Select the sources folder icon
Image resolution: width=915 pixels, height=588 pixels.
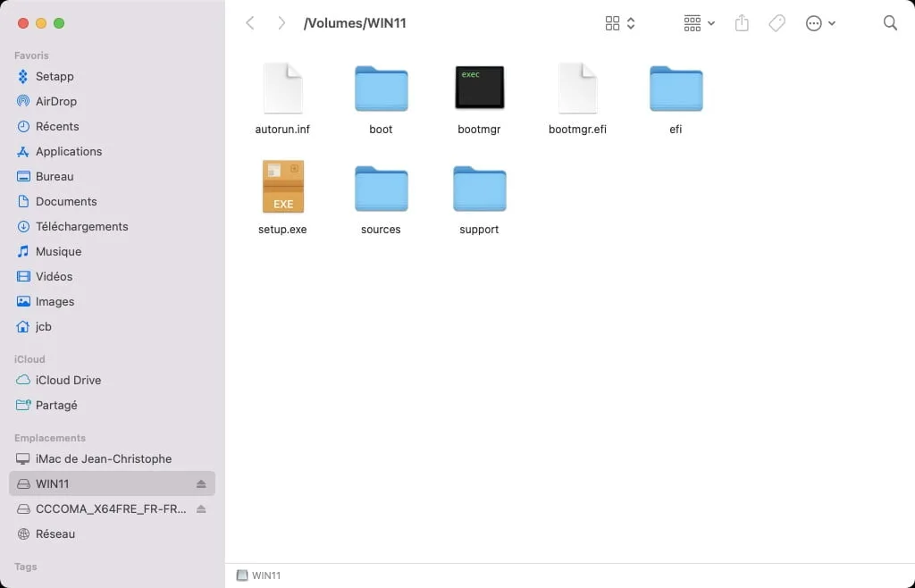click(x=381, y=189)
